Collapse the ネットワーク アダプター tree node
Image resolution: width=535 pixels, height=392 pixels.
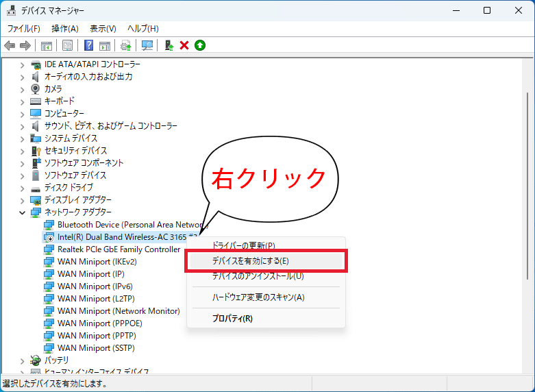click(x=23, y=212)
